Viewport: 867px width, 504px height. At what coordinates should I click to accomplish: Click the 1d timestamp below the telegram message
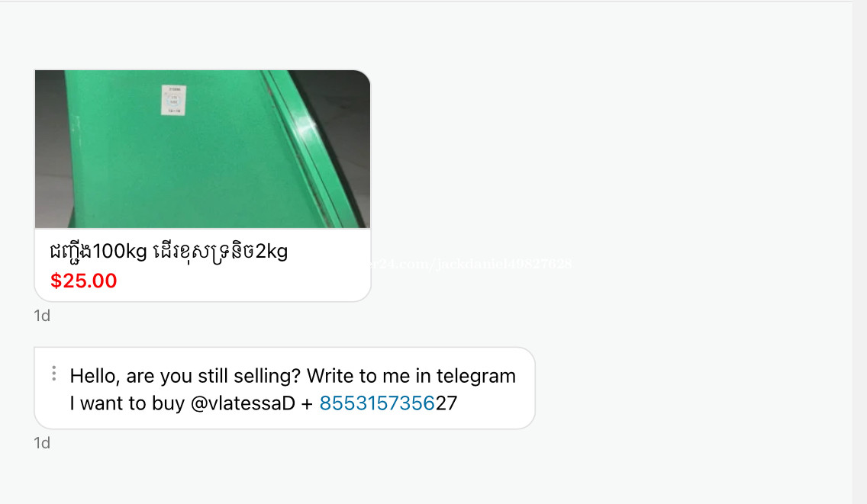point(42,443)
